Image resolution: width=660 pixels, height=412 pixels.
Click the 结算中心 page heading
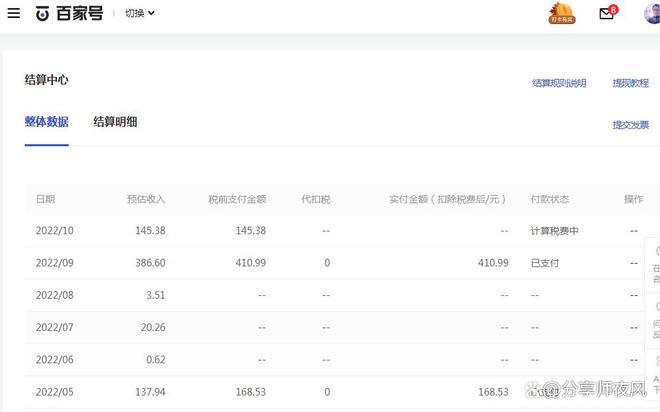tap(47, 80)
